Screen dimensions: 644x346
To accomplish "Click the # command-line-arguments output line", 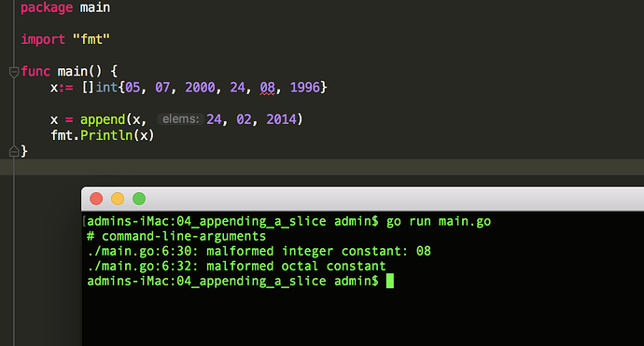I will (x=176, y=236).
